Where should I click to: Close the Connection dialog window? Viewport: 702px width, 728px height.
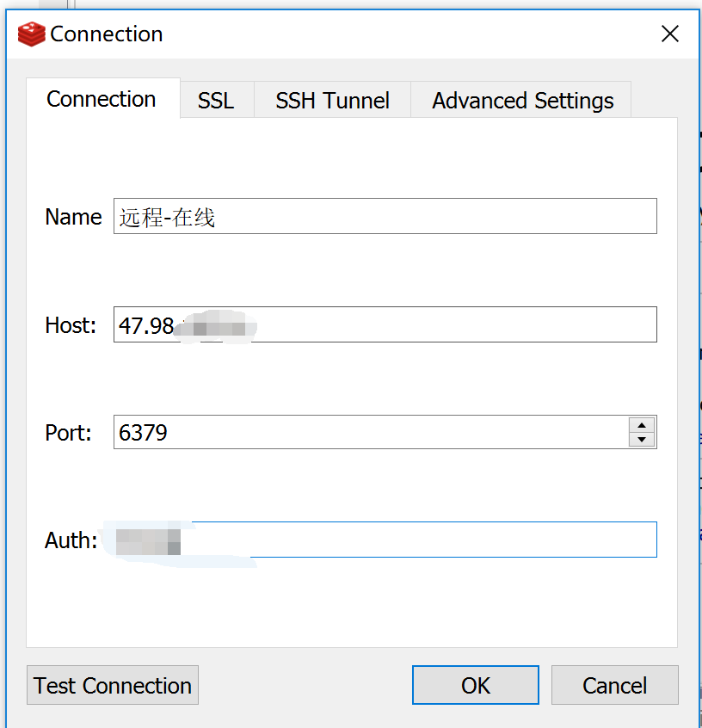click(x=669, y=34)
